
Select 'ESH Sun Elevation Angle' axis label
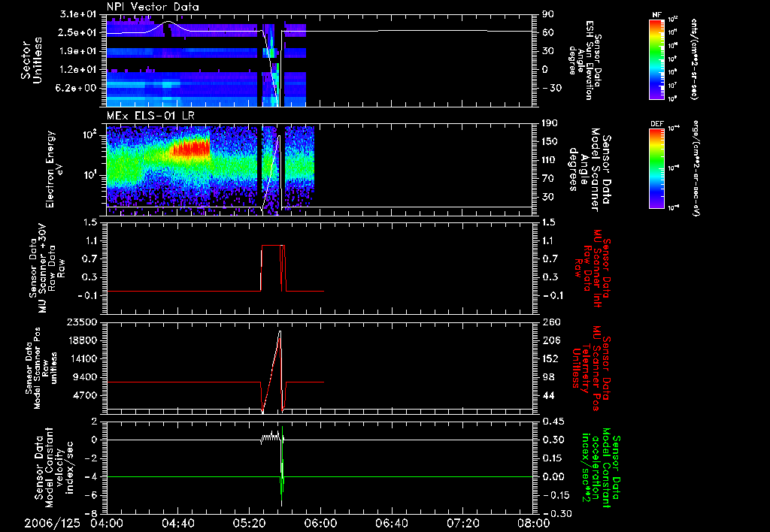[585, 60]
